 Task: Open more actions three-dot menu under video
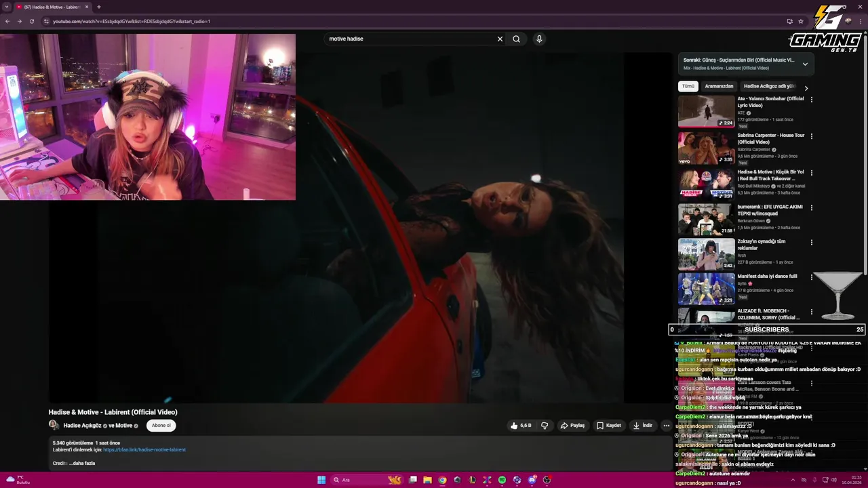[667, 426]
